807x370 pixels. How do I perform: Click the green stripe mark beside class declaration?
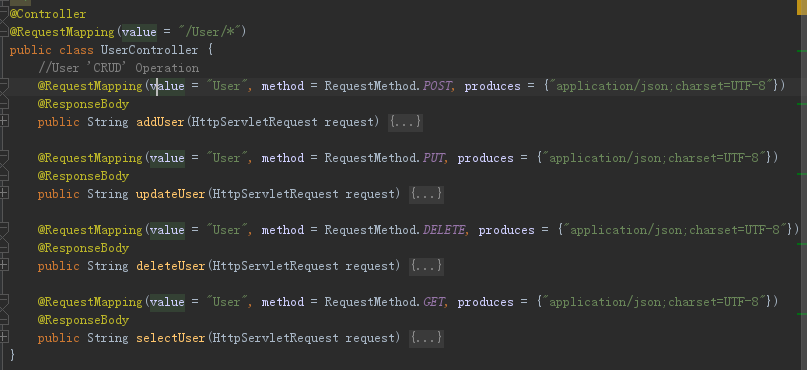click(801, 51)
